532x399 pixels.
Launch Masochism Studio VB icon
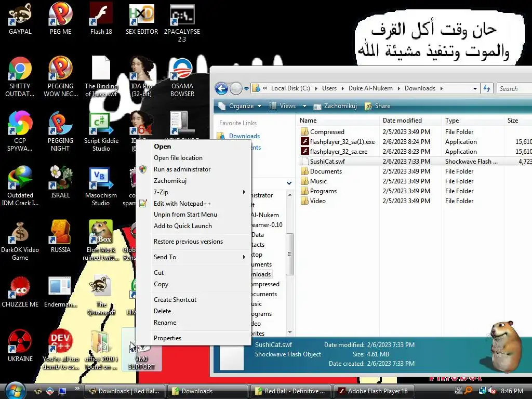pos(101,186)
